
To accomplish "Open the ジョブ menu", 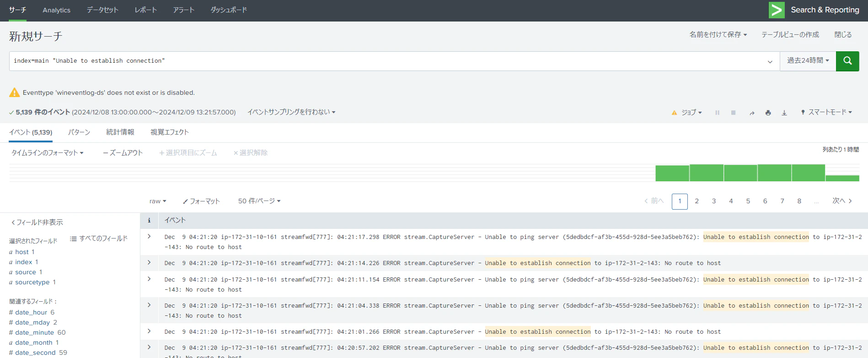I will tap(691, 113).
